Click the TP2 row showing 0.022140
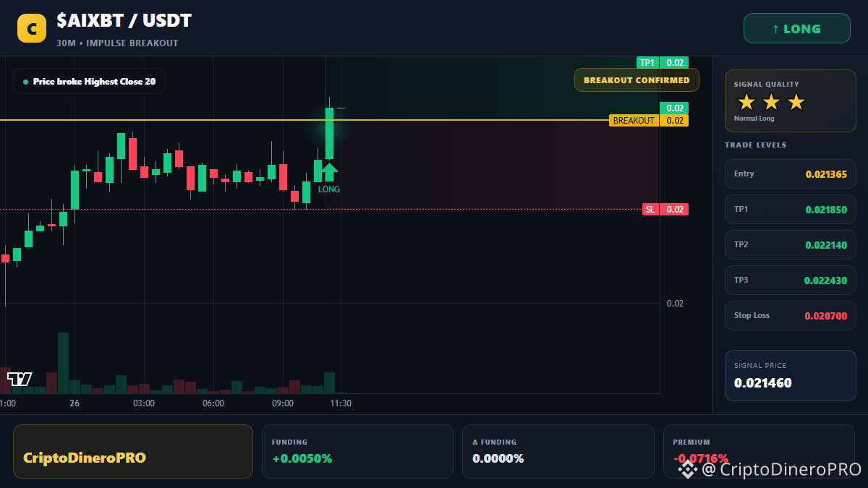 point(791,244)
